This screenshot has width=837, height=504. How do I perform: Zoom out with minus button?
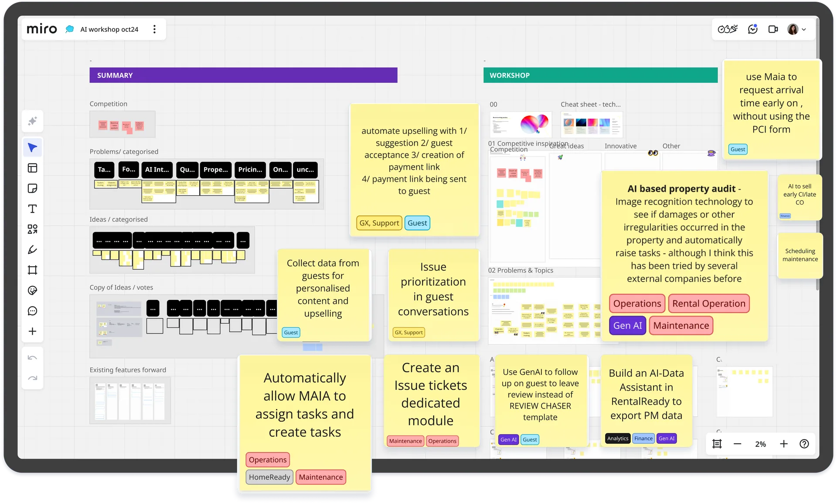pos(738,444)
